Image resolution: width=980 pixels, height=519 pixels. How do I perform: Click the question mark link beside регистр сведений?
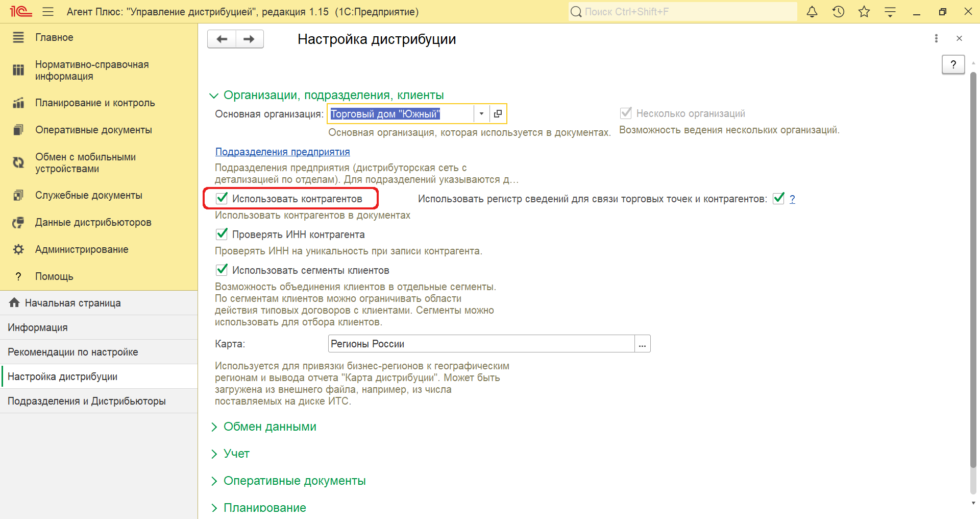coord(792,199)
